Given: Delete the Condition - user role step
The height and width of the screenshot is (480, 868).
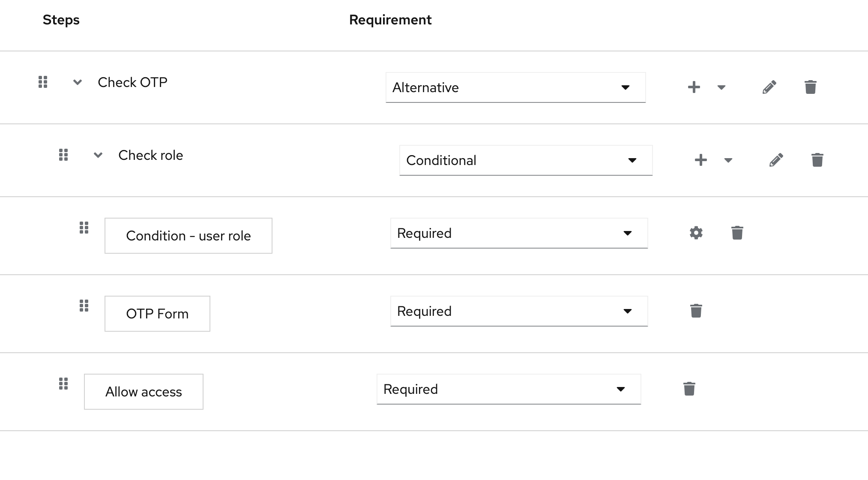Looking at the screenshot, I should (x=737, y=233).
